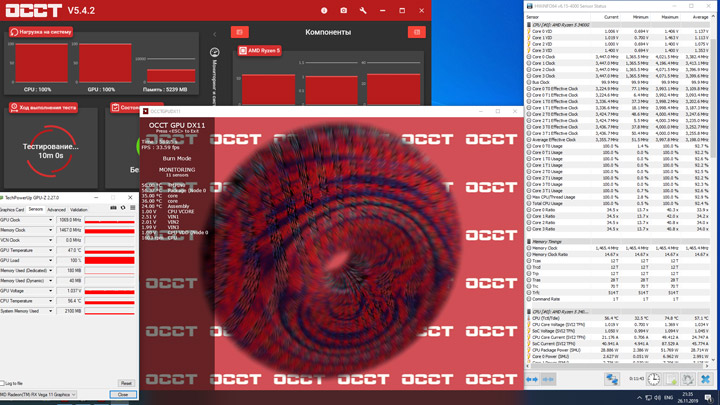
Task: Select the 'CPU Package Power (SMU)' row in HWiNFO
Action: click(618, 350)
